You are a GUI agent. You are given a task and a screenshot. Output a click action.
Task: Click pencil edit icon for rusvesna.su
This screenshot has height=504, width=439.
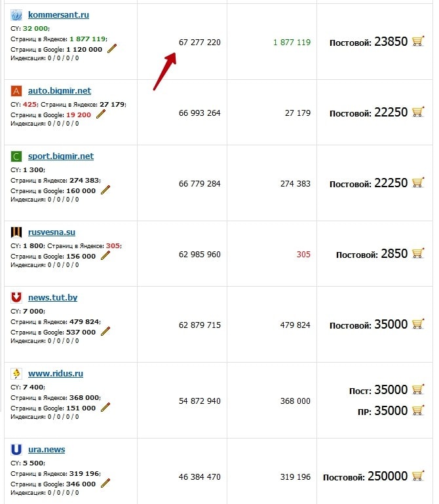[x=105, y=255]
